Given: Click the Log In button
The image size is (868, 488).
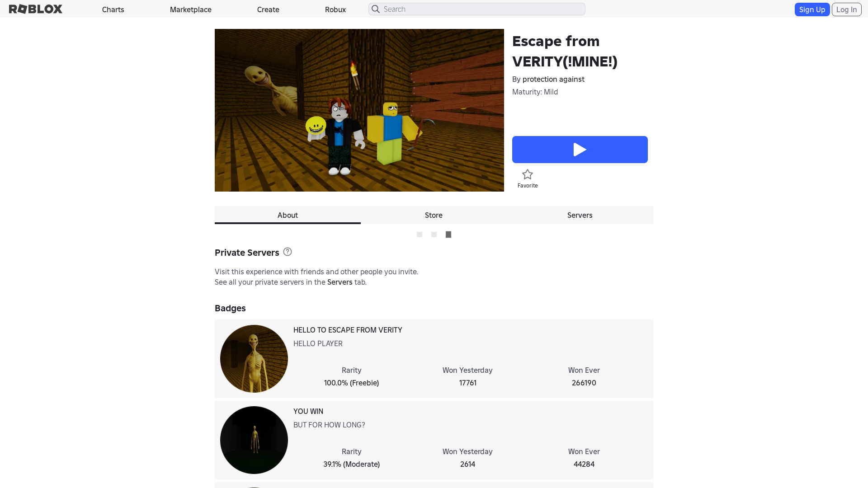Looking at the screenshot, I should [846, 9].
